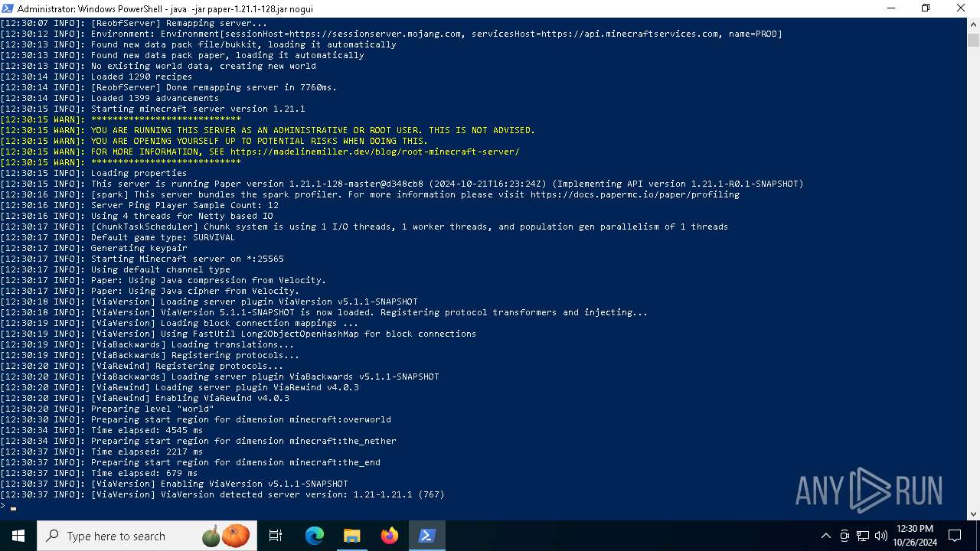The width and height of the screenshot is (980, 551).
Task: Close the PowerShell window
Action: coord(962,8)
